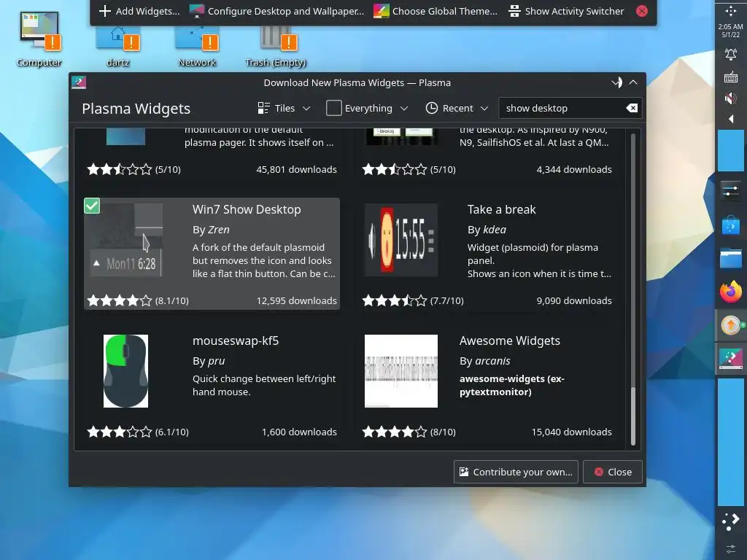Click the muted volume tray icon
The width and height of the screenshot is (747, 560).
pos(730,98)
